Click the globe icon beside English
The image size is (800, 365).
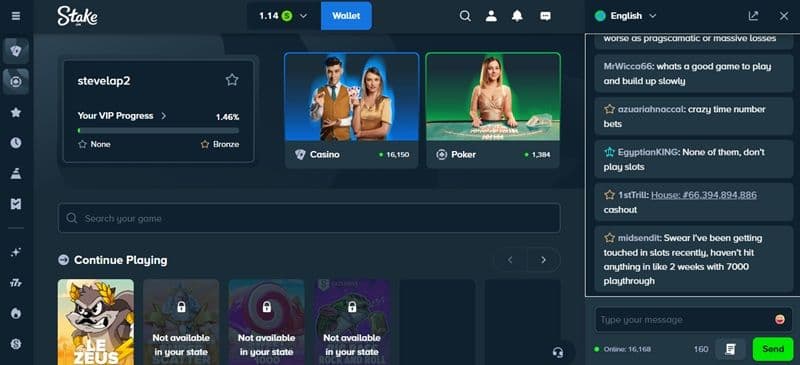click(x=600, y=16)
